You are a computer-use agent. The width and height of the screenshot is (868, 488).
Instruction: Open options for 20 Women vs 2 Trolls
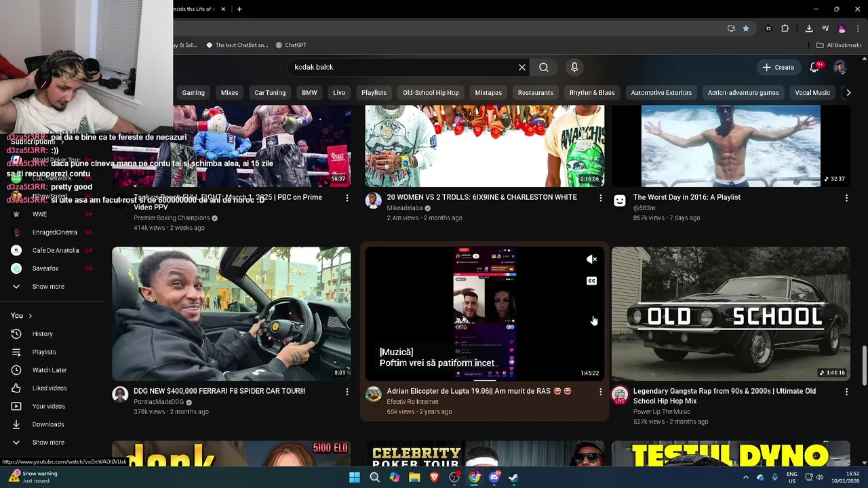pos(600,198)
